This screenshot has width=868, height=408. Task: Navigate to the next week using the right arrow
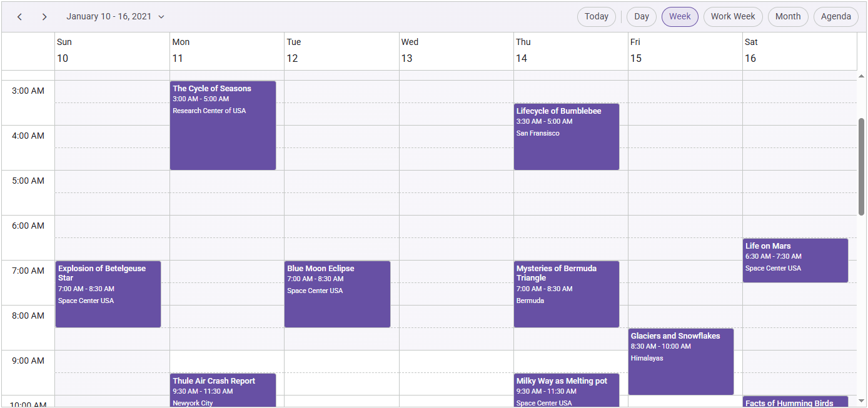click(x=44, y=16)
